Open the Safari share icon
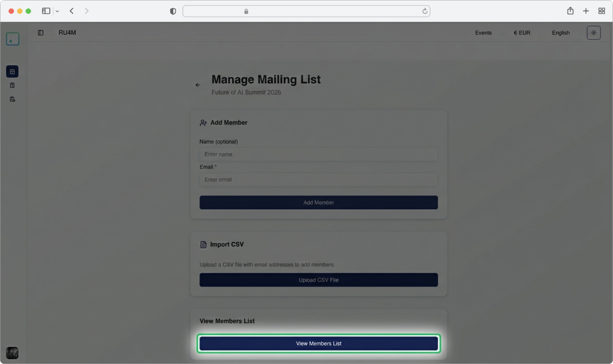 (570, 11)
